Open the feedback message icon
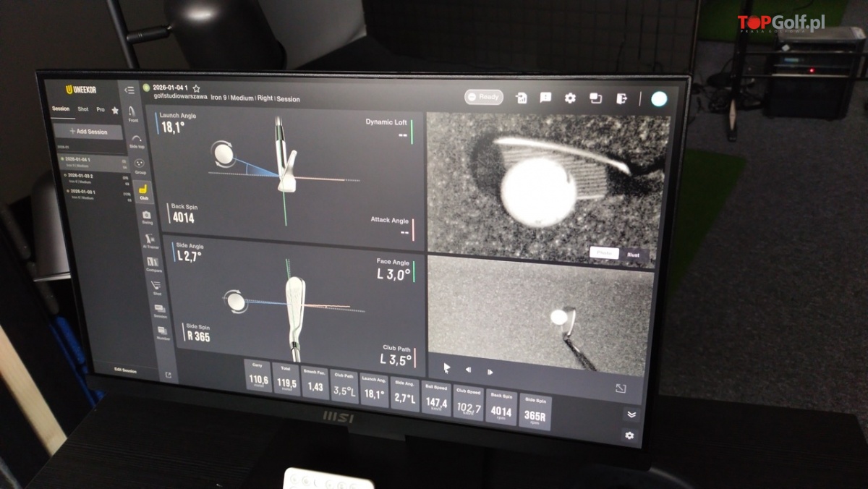The height and width of the screenshot is (489, 868). [x=545, y=98]
